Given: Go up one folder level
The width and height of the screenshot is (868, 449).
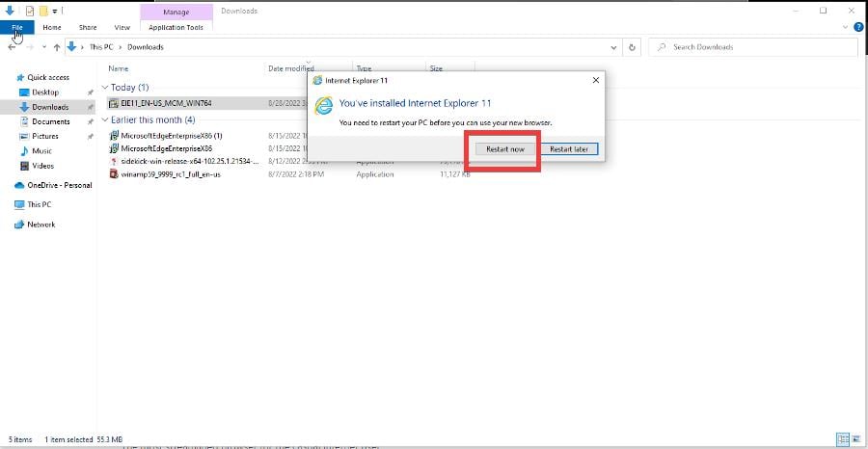Looking at the screenshot, I should pos(57,47).
